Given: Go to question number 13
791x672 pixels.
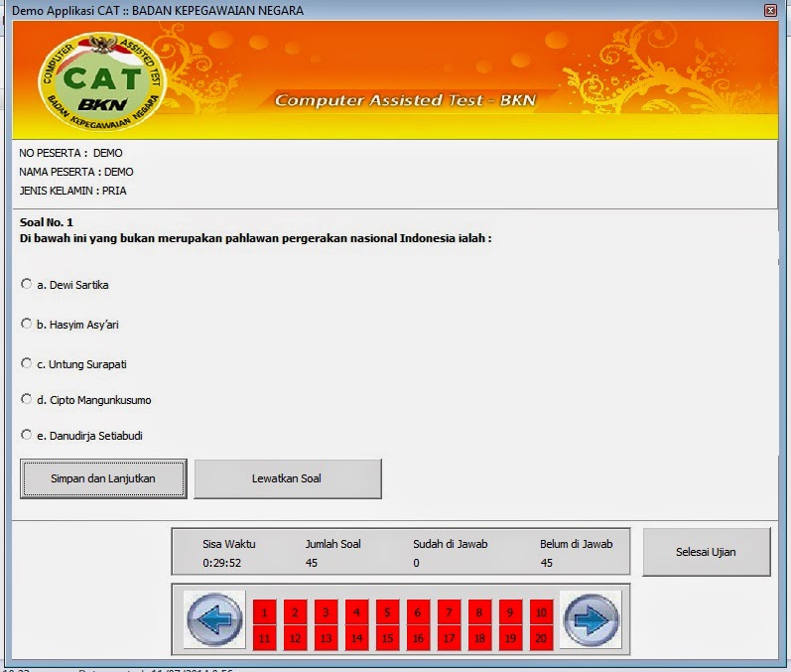Looking at the screenshot, I should [x=326, y=637].
